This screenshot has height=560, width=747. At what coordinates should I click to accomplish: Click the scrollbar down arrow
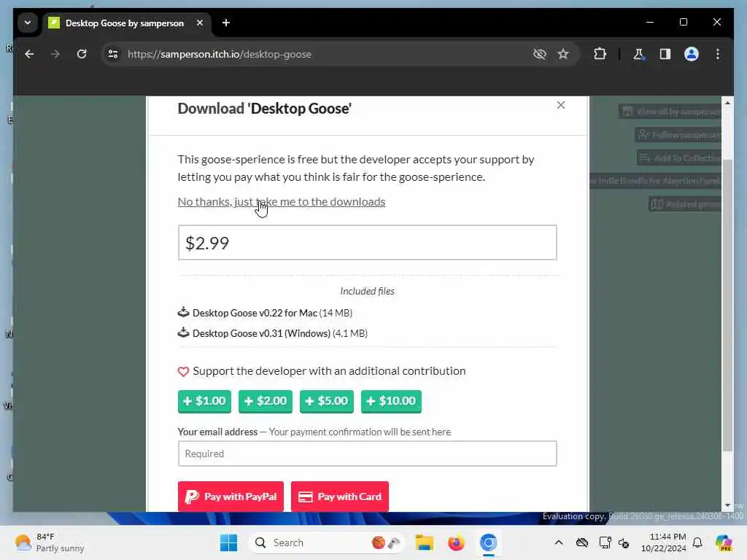pyautogui.click(x=727, y=505)
